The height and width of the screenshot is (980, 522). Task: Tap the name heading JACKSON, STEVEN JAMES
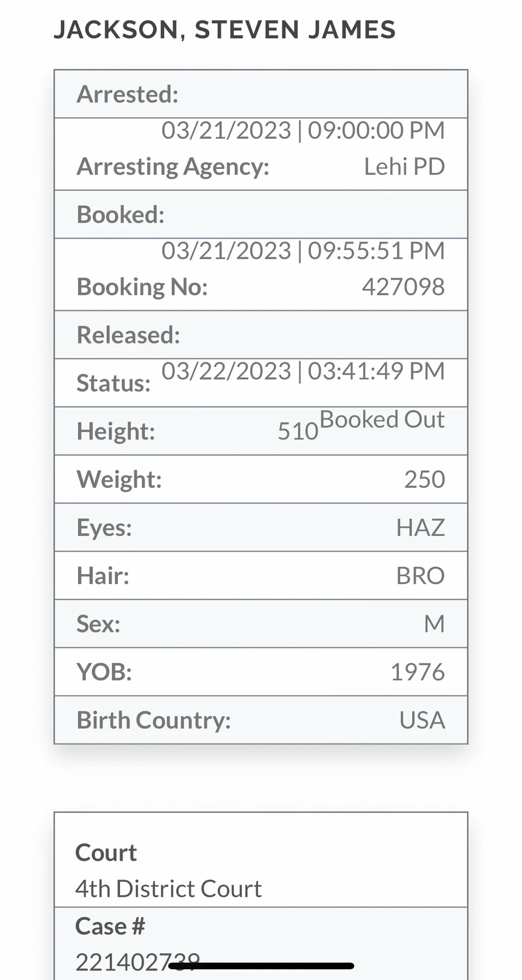coord(225,30)
